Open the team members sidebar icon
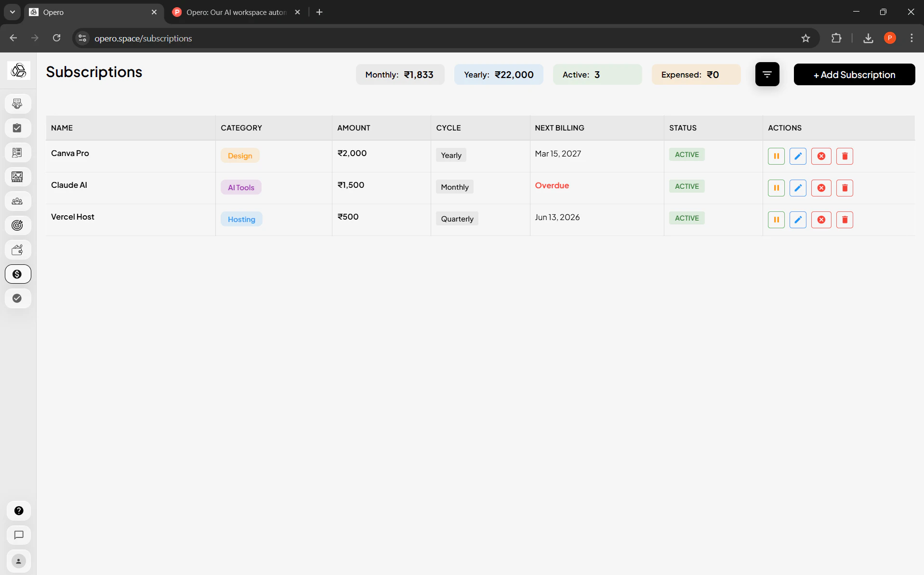 pos(18,201)
